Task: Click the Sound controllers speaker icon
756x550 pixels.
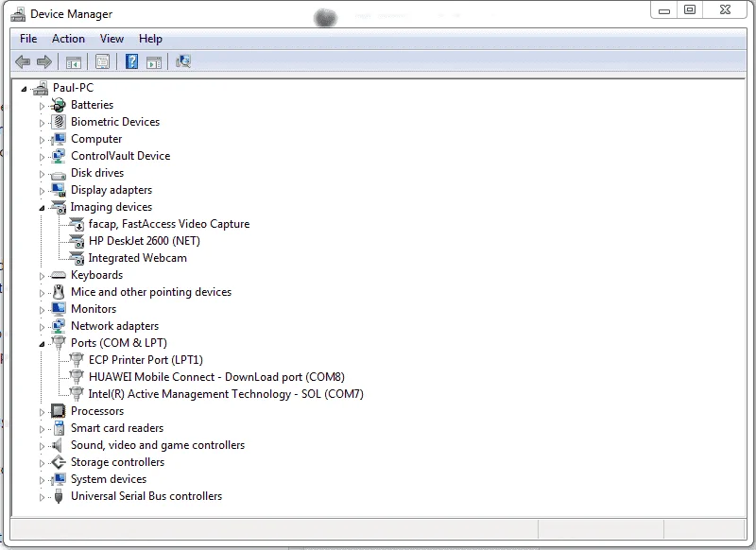Action: (x=58, y=445)
